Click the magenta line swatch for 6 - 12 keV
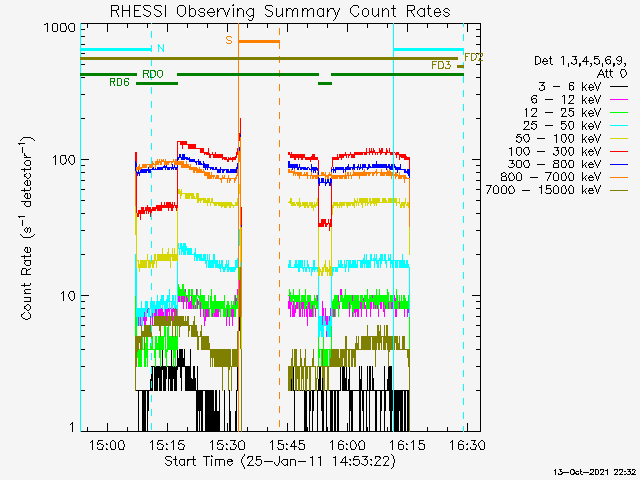The height and width of the screenshot is (480, 640). coord(619,100)
